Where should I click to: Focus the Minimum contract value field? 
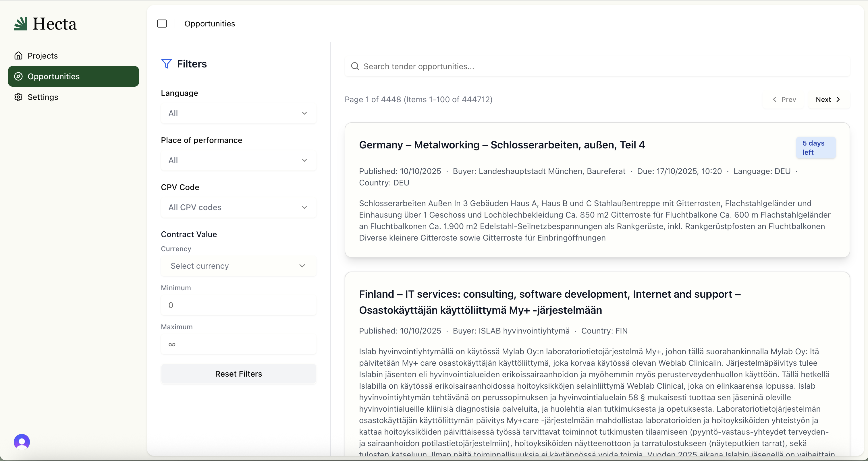point(238,305)
